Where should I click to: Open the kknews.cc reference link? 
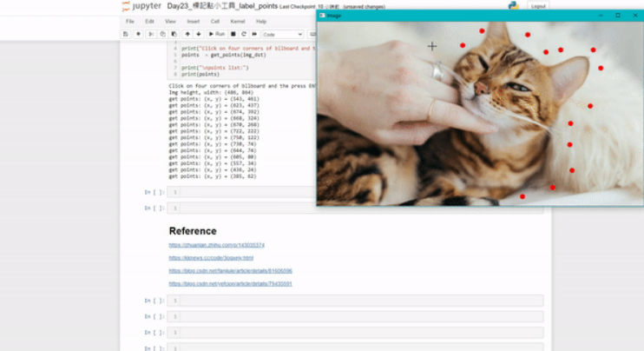(211, 258)
